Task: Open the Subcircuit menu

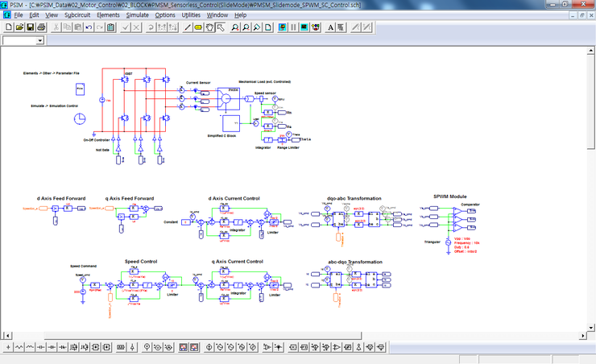Action: 77,15
